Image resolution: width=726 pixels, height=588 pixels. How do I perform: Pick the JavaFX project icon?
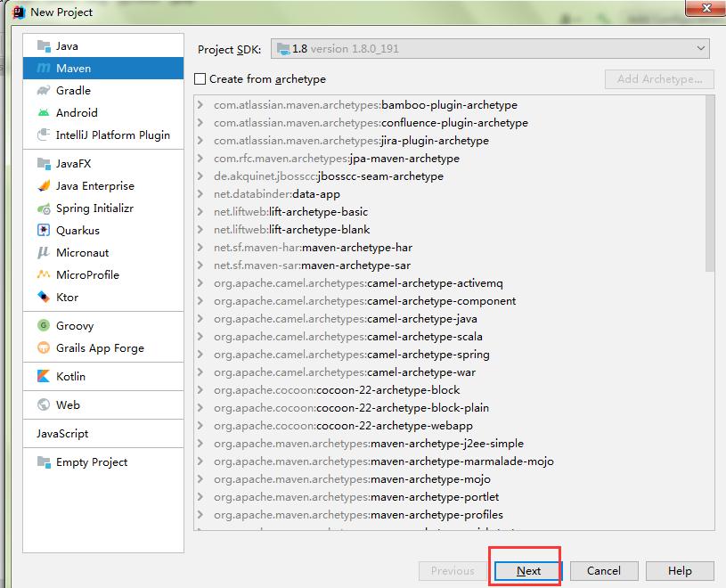44,164
